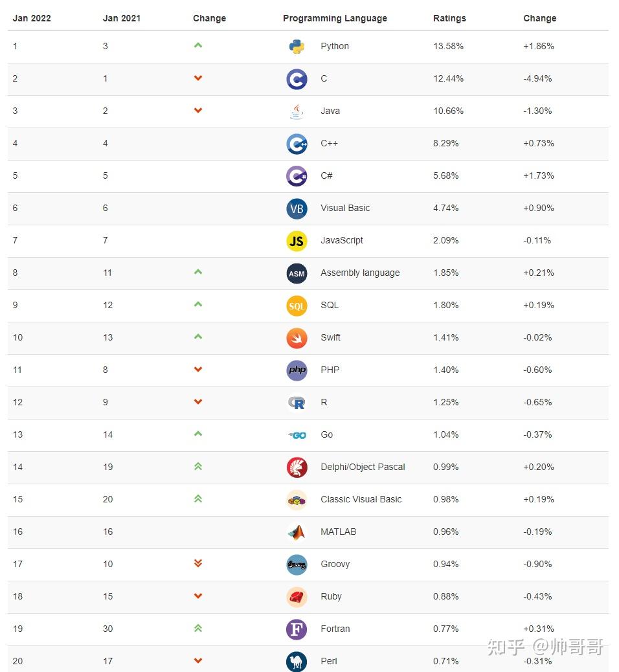Click the Go language name text
The image size is (619, 672).
[x=326, y=434]
